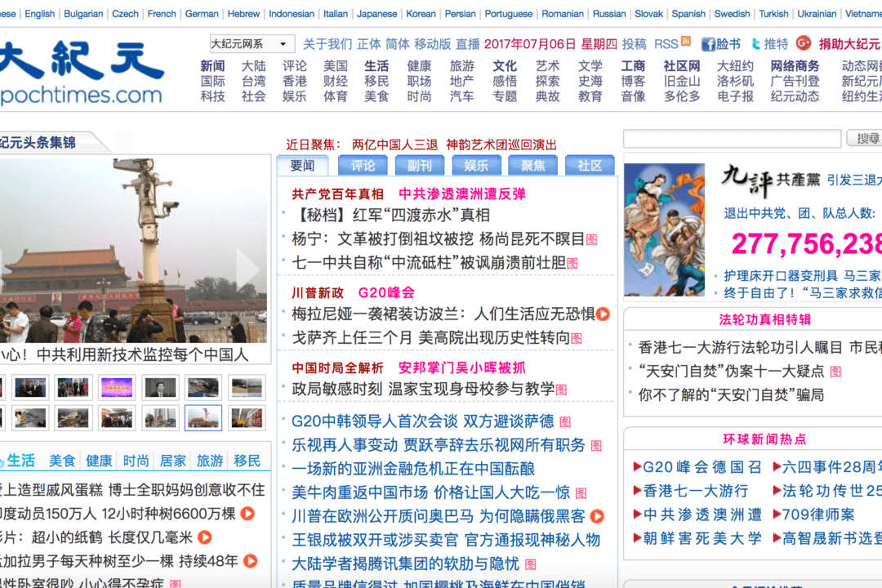Click the orange RSS feed icon
This screenshot has height=588, width=882.
pyautogui.click(x=686, y=42)
